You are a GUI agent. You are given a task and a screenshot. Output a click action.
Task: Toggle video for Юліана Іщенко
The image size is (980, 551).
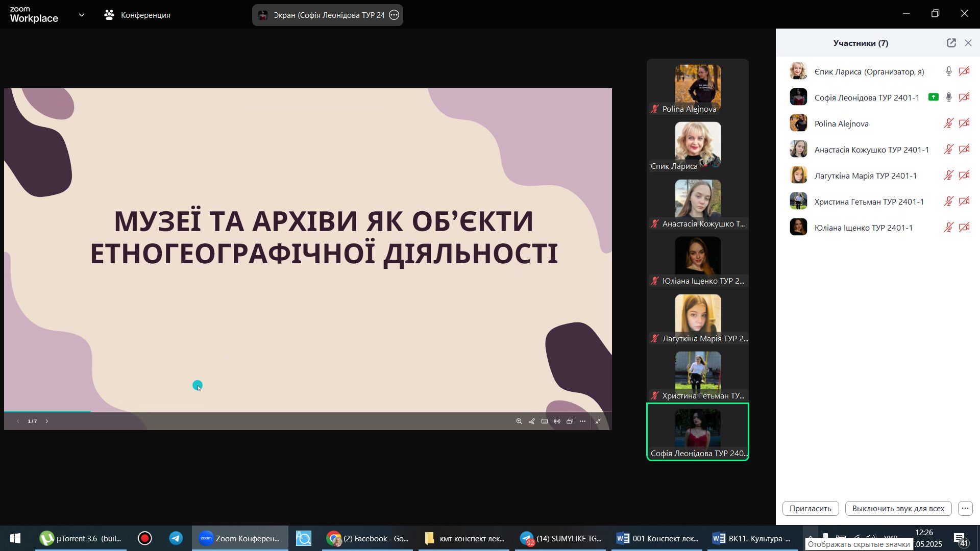click(964, 228)
